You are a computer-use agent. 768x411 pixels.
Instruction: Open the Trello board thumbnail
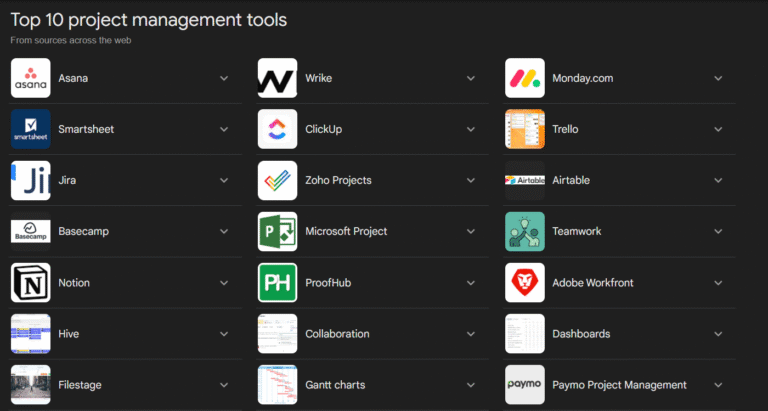point(525,129)
